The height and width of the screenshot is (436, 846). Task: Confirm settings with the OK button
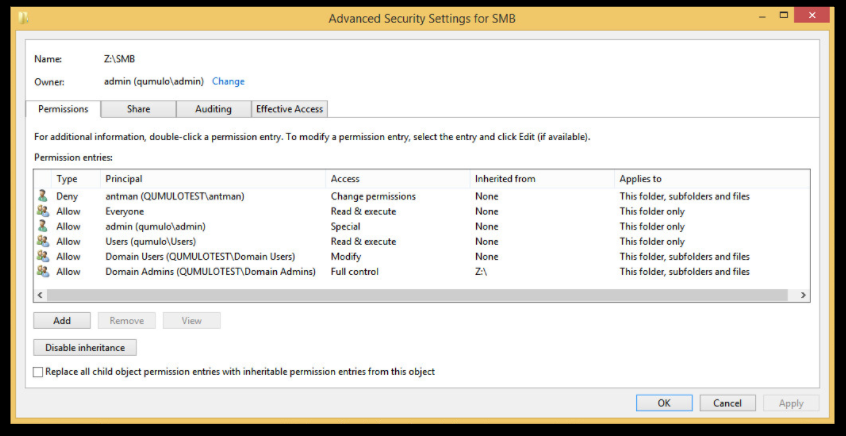pyautogui.click(x=664, y=403)
